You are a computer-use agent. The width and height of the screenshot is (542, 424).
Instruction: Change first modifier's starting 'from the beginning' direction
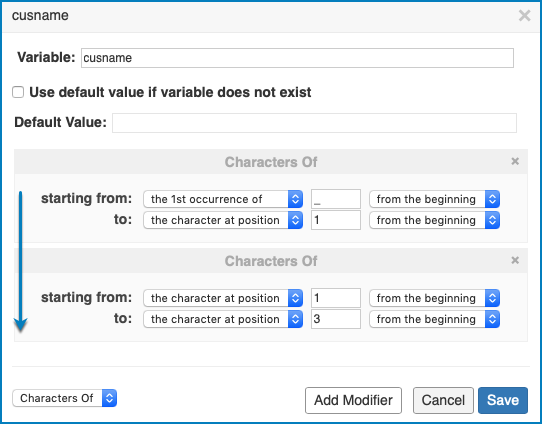(x=434, y=199)
